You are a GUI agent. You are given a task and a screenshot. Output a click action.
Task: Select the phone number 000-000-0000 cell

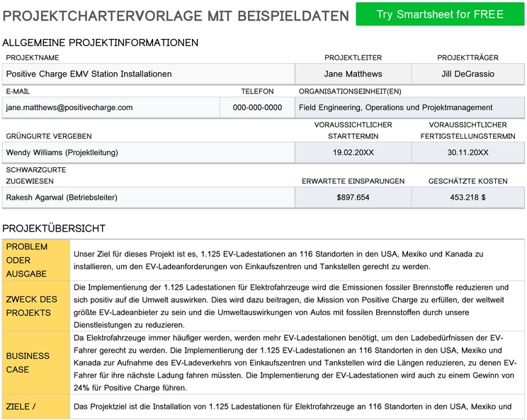257,108
